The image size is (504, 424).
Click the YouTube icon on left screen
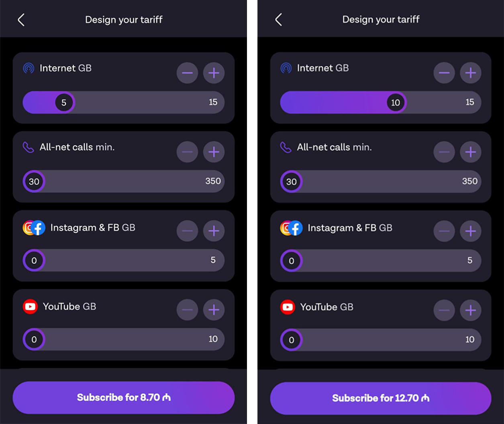pyautogui.click(x=30, y=307)
